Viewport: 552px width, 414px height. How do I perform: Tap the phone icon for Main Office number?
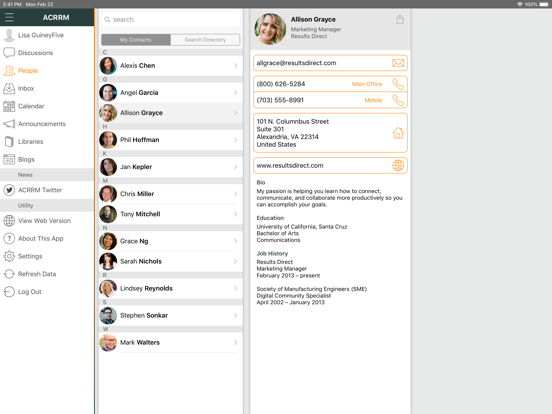click(398, 84)
